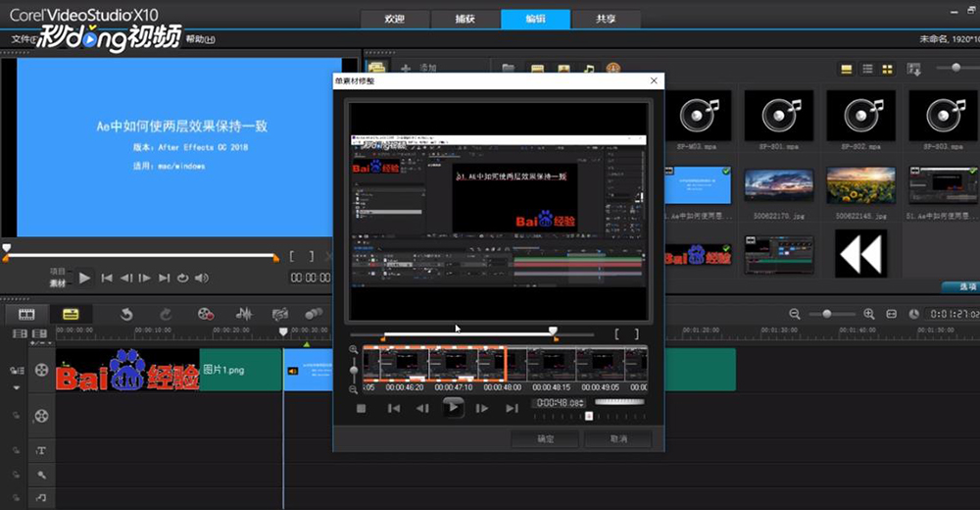Undo the last action
The height and width of the screenshot is (510, 980).
click(x=126, y=314)
